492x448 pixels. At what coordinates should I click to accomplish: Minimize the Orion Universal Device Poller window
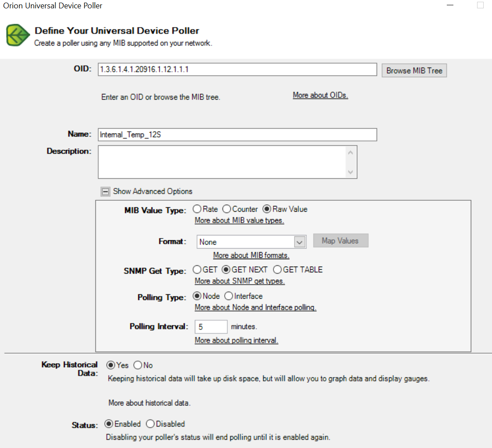(x=450, y=5)
